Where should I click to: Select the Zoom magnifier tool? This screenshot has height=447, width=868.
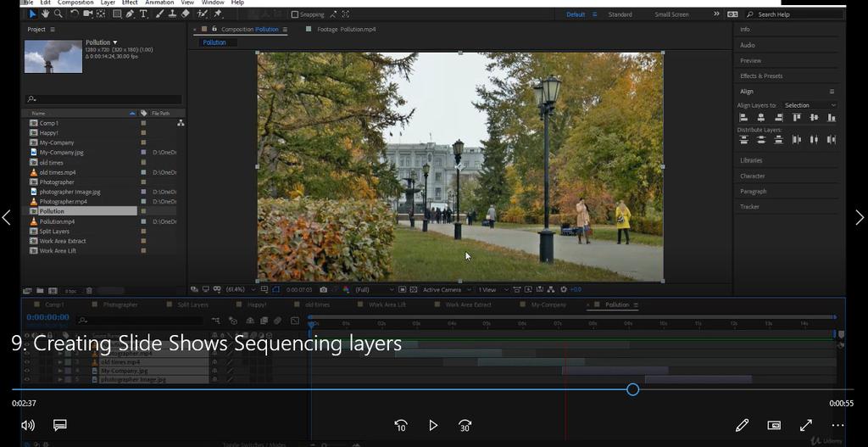point(58,14)
